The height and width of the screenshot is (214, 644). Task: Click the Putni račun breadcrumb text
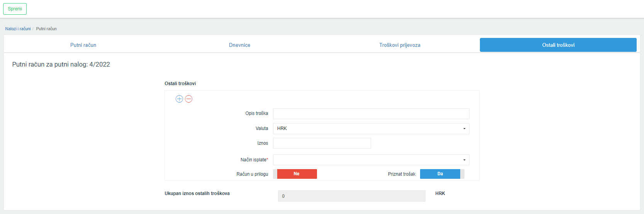(x=46, y=29)
